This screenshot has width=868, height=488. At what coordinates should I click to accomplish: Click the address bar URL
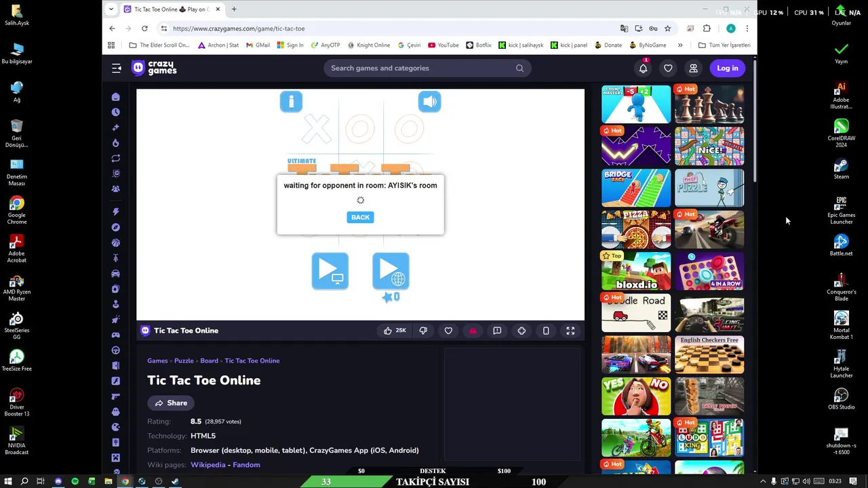[239, 28]
